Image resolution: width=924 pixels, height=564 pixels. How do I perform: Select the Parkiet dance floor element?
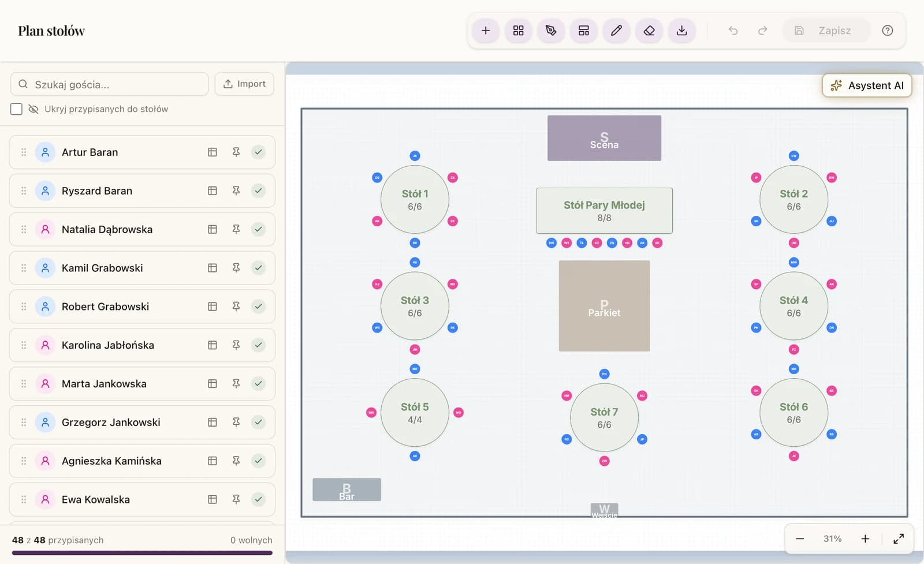604,306
